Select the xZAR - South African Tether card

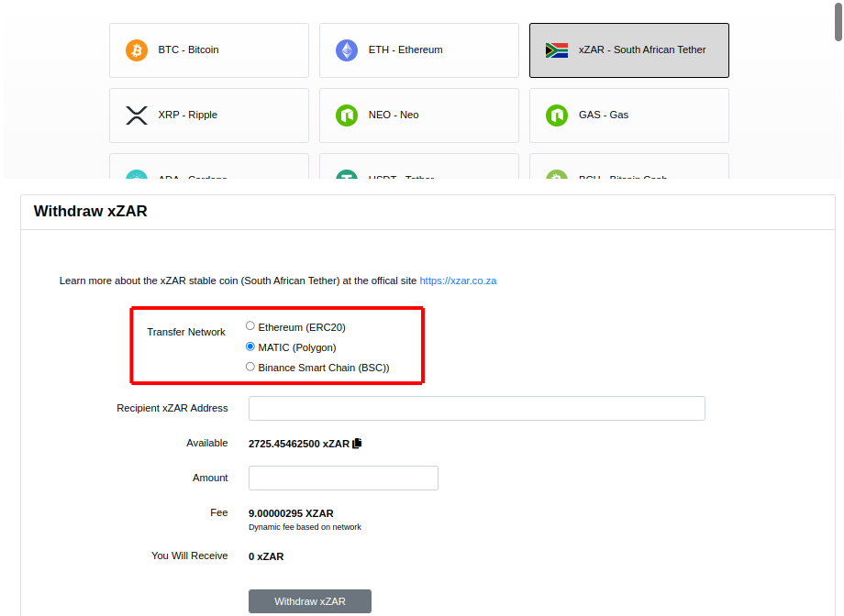coord(629,50)
